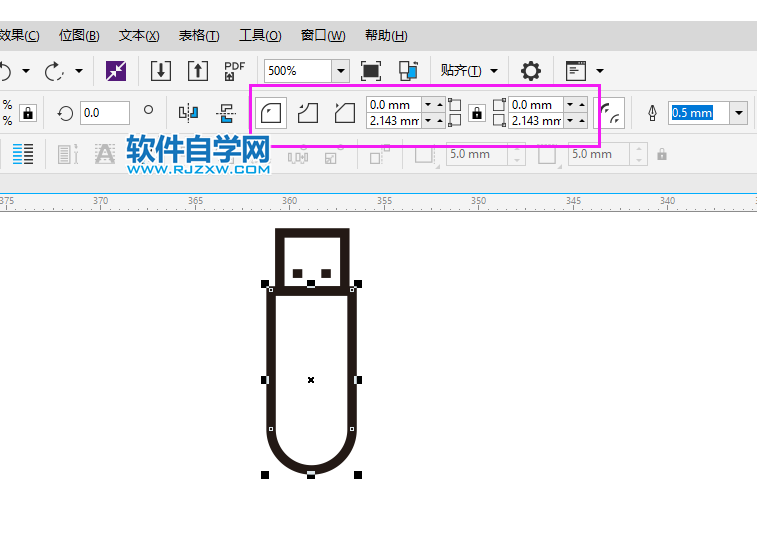The image size is (757, 560).
Task: Open the 文本(X) menu
Action: pyautogui.click(x=139, y=35)
